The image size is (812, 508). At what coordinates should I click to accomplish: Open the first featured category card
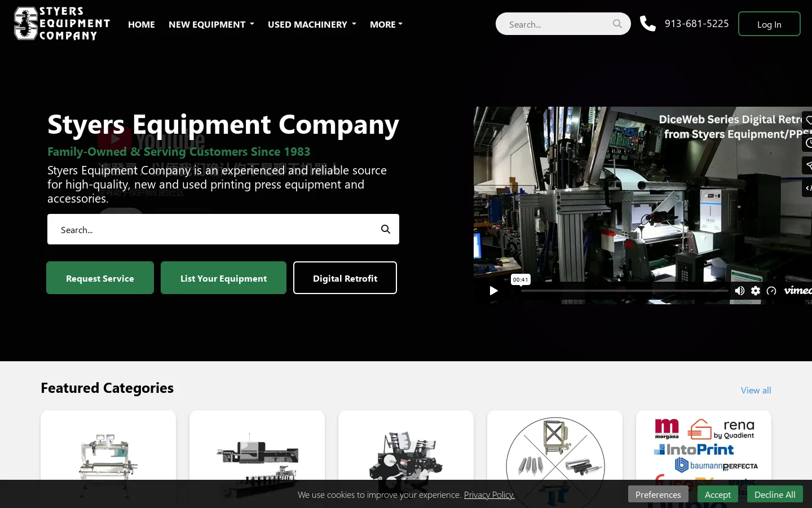pos(108,459)
